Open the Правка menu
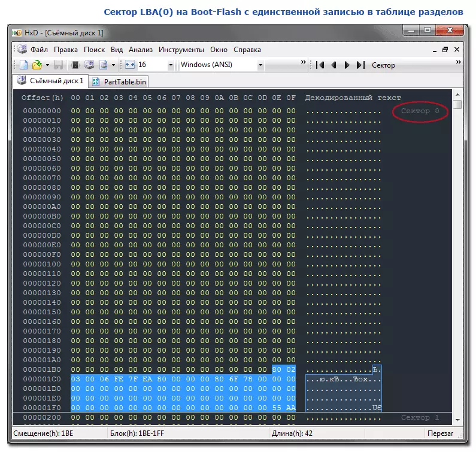This screenshot has height=452, width=476. tap(66, 50)
